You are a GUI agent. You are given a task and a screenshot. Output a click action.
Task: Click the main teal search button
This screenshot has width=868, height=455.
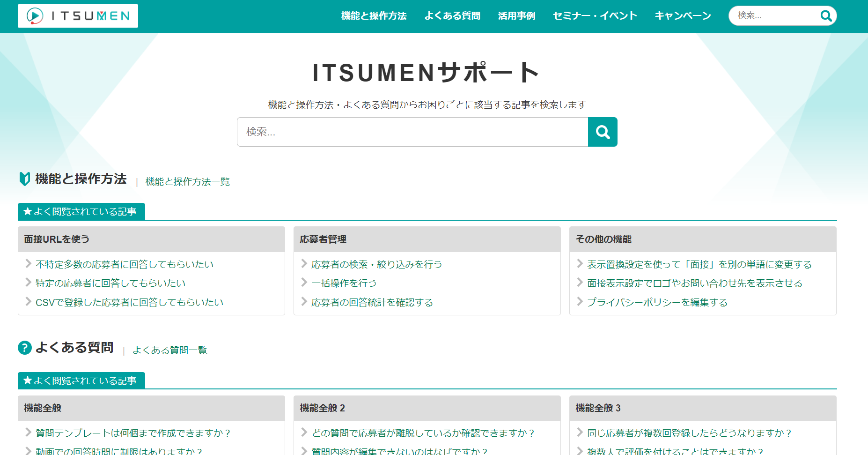(x=603, y=132)
